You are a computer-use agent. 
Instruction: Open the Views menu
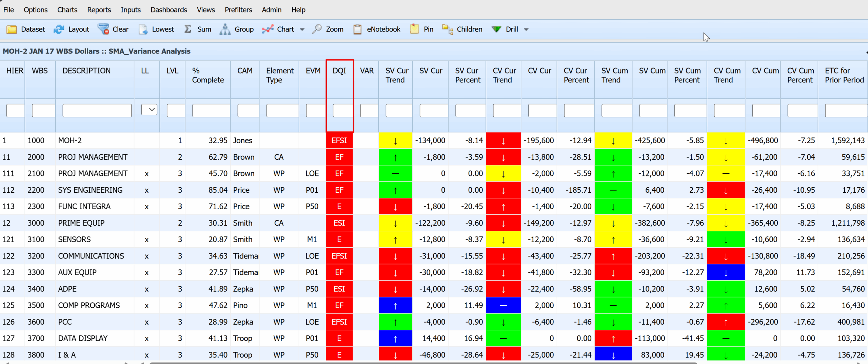tap(206, 10)
